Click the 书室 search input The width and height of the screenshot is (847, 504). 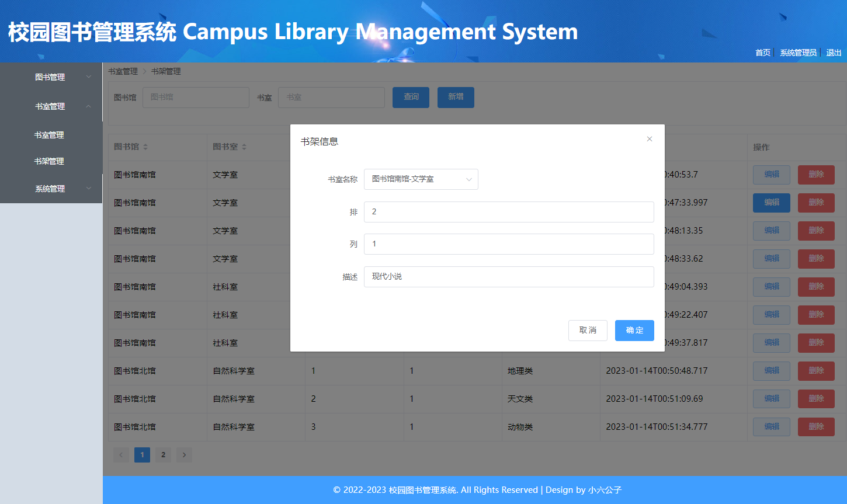tap(331, 98)
